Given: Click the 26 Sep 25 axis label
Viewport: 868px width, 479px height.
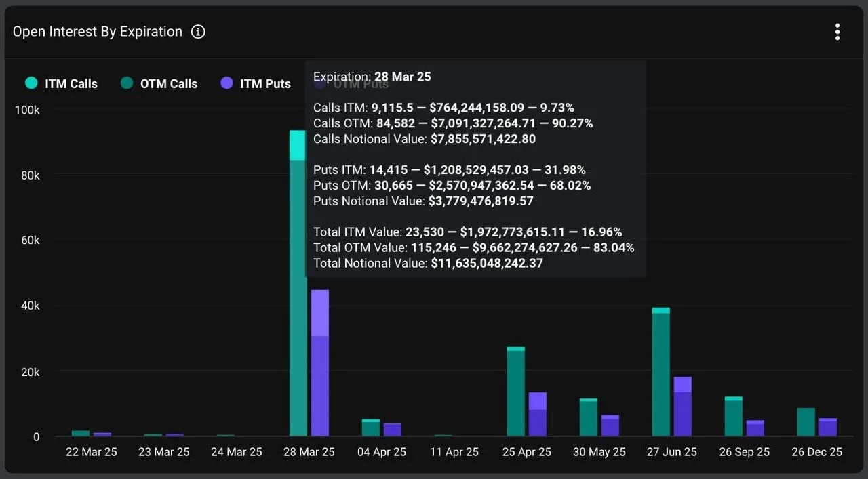Looking at the screenshot, I should point(745,452).
